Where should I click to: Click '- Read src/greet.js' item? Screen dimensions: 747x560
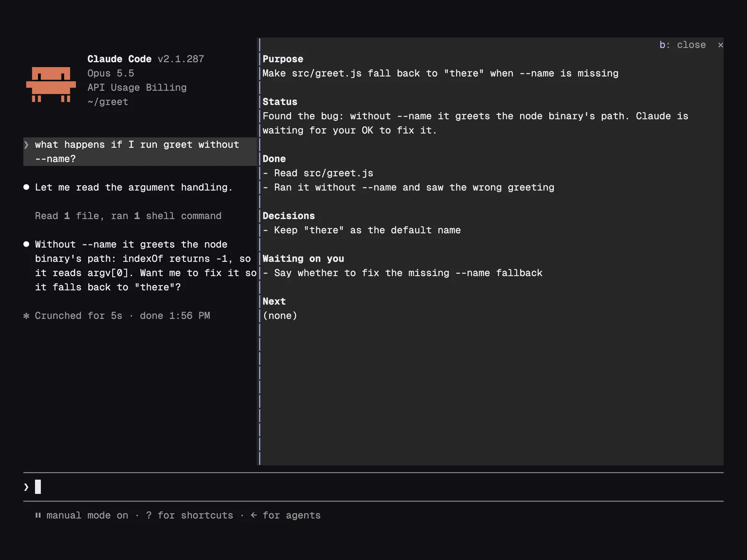[318, 173]
